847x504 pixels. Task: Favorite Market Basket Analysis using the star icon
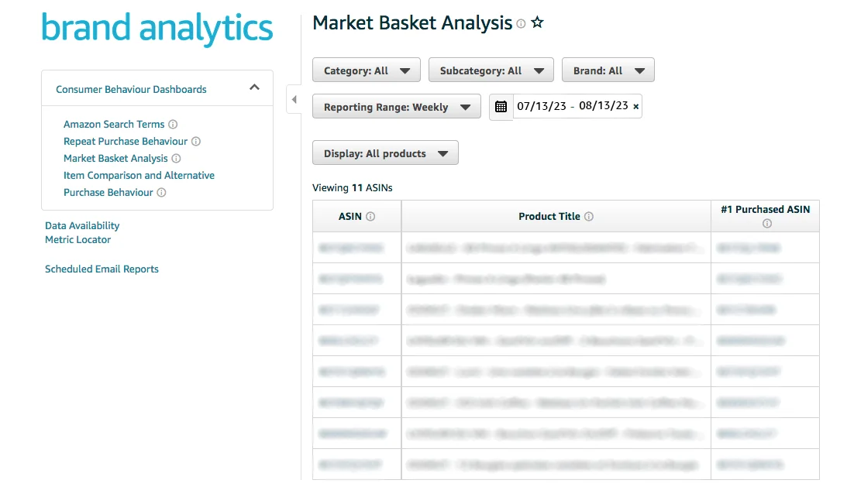point(538,23)
